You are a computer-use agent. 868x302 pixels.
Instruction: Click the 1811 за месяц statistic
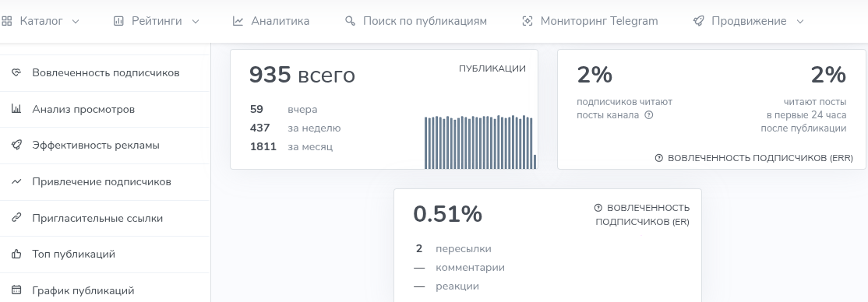pos(291,146)
